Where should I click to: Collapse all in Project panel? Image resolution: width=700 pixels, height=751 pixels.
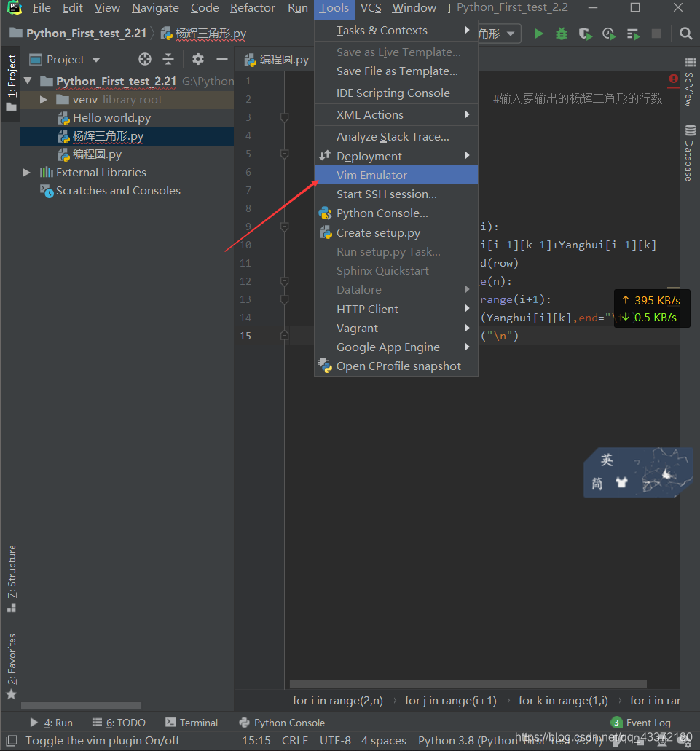(168, 59)
